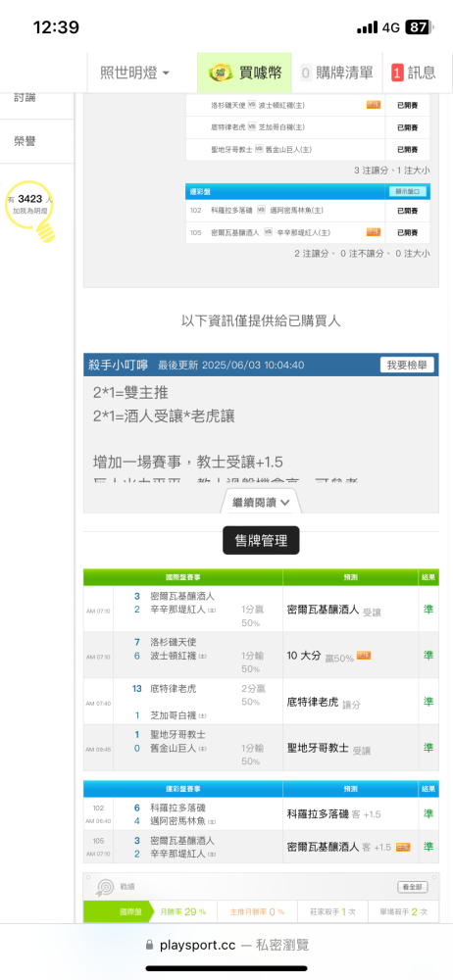Tap the red 1 message badge
The width and height of the screenshot is (453, 980).
(397, 73)
